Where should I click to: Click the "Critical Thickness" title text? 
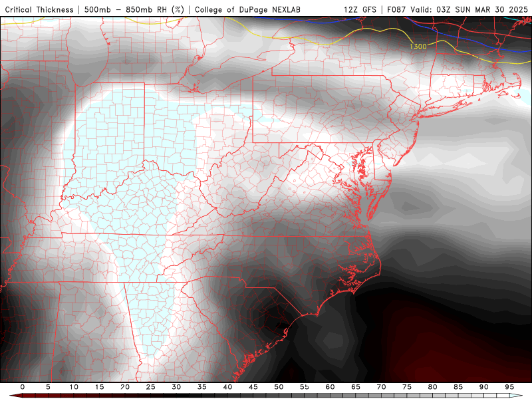pyautogui.click(x=39, y=9)
